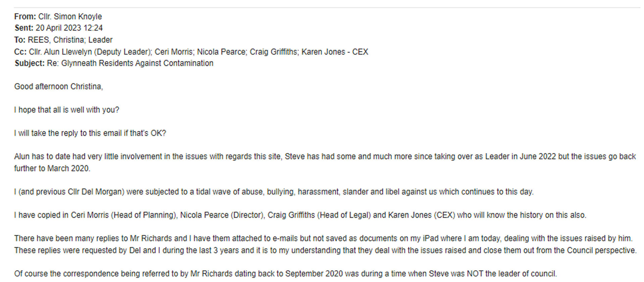Click the greeting Good afternoon Christina
Screen dimensions: 644x282
point(58,87)
